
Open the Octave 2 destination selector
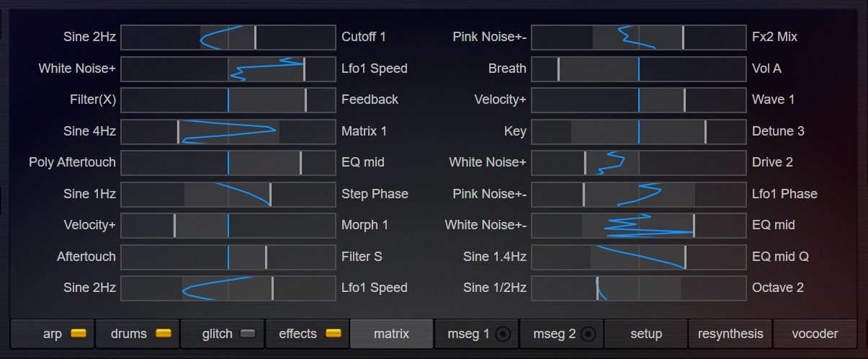[x=777, y=288]
